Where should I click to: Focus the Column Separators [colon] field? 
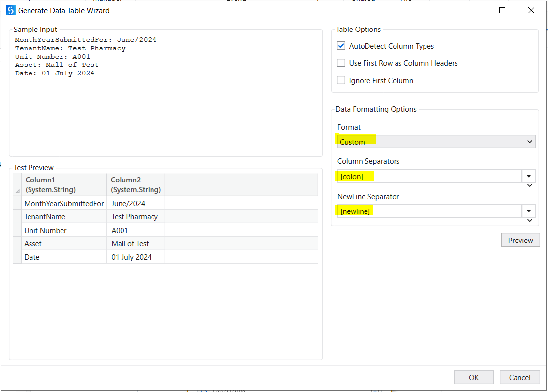429,176
